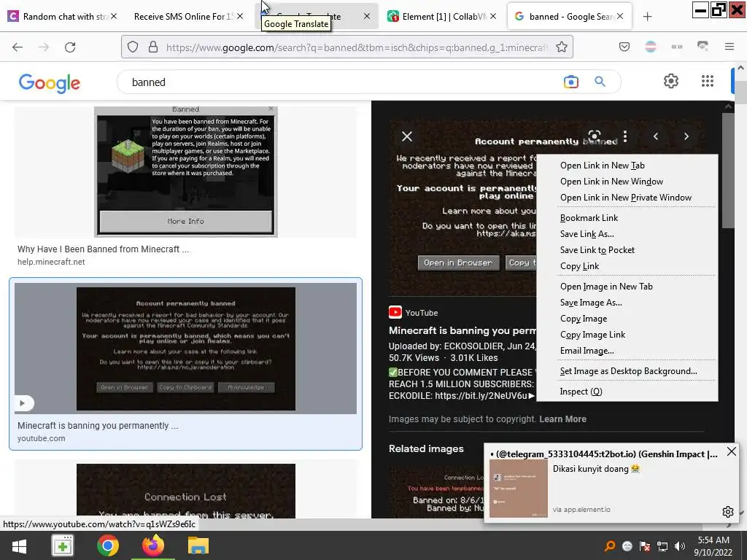Launch Google Chrome from the taskbar
Viewport: 747px width, 560px height.
coord(108,545)
